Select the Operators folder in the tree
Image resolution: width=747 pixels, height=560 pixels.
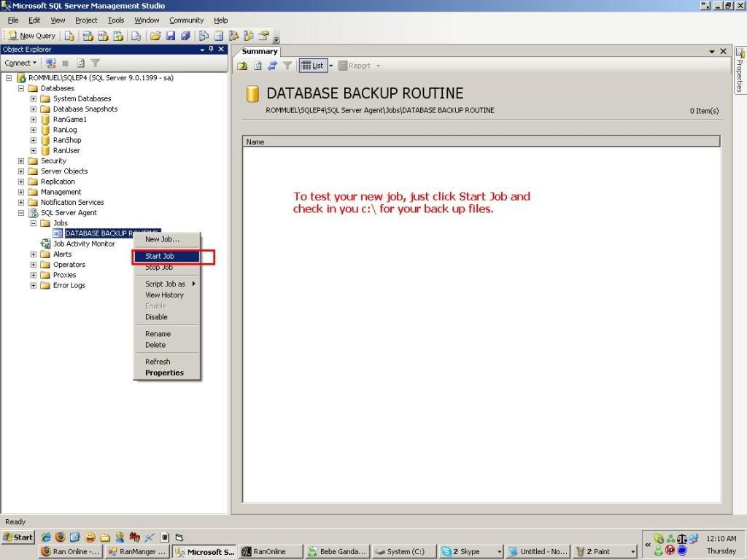pos(69,265)
